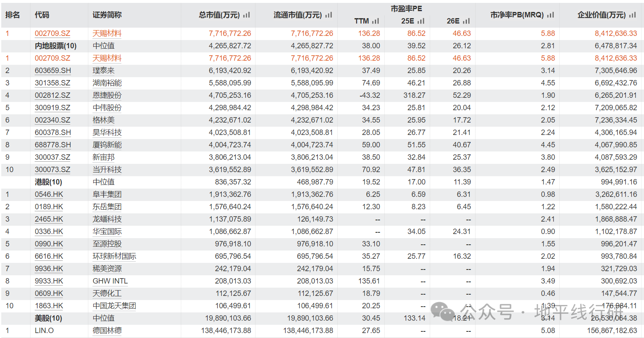Click the sort icon next to 26E
The width and height of the screenshot is (644, 338).
[466, 21]
